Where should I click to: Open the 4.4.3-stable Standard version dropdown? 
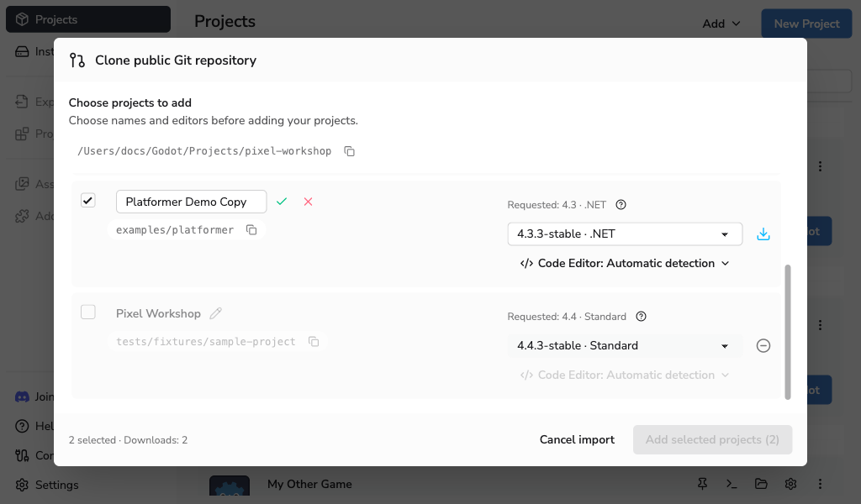tap(625, 346)
